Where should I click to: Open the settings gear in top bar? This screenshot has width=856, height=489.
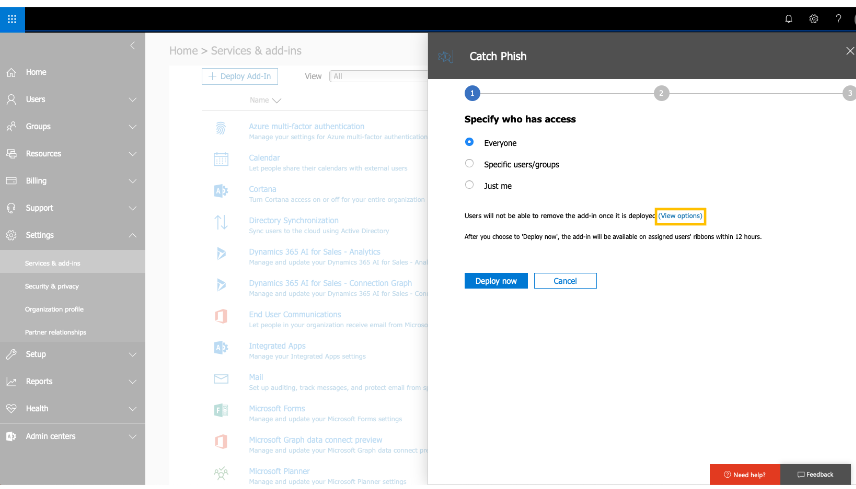[x=813, y=19]
